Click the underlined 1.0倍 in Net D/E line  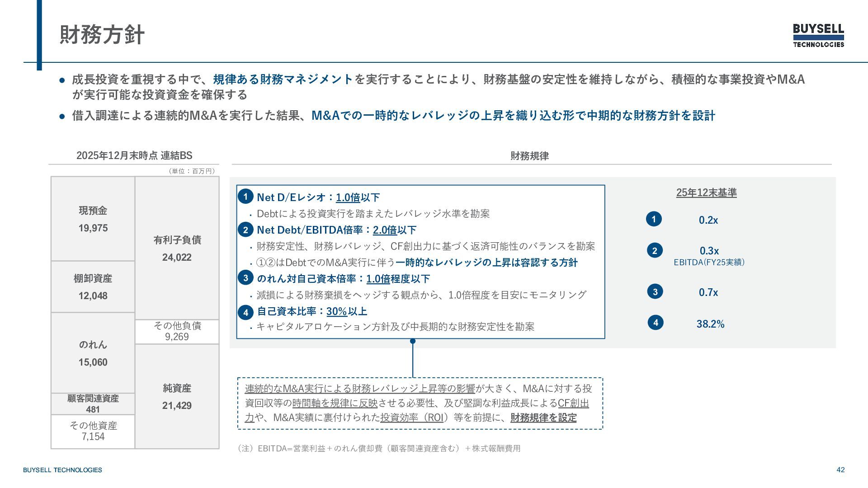(348, 197)
